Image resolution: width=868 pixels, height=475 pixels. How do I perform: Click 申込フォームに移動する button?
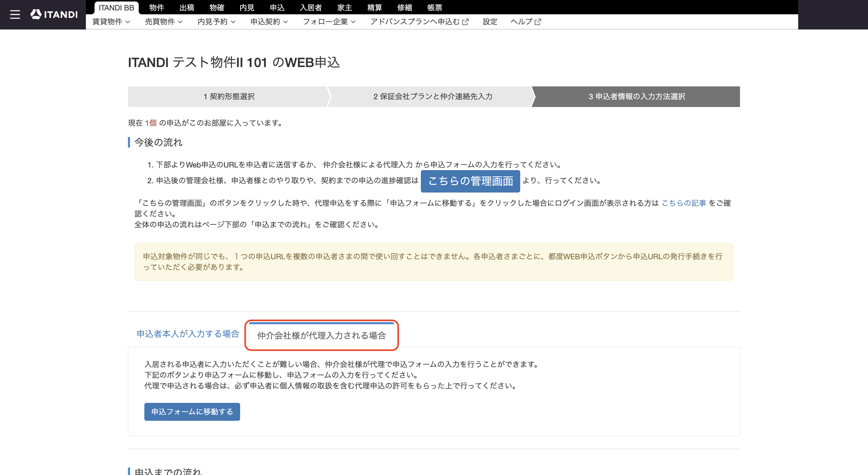(x=192, y=412)
